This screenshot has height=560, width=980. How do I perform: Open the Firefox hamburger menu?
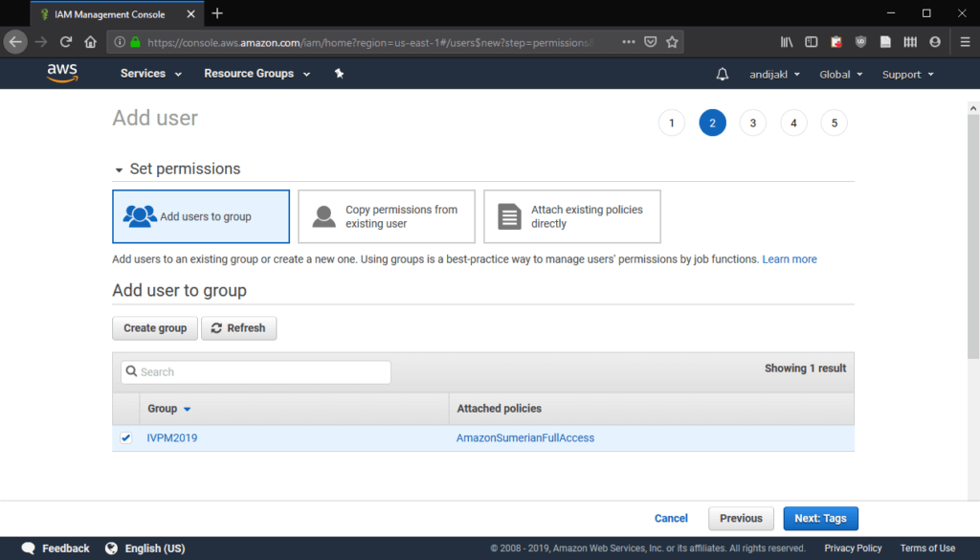pos(965,42)
